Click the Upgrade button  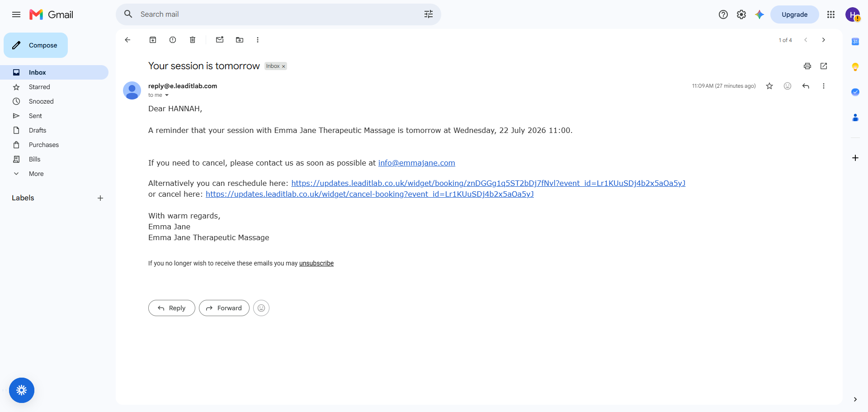pyautogui.click(x=794, y=14)
